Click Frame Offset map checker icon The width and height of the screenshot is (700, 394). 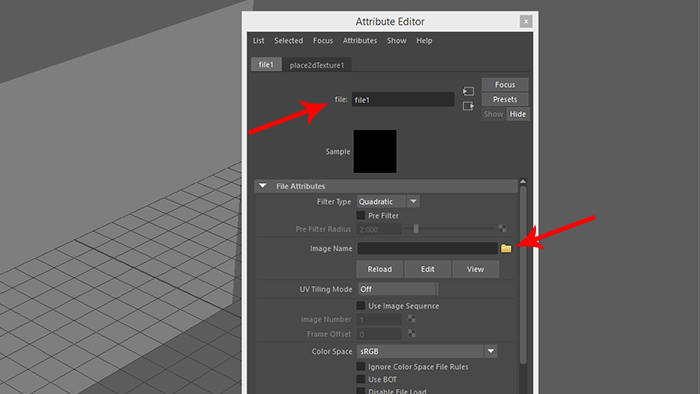412,333
